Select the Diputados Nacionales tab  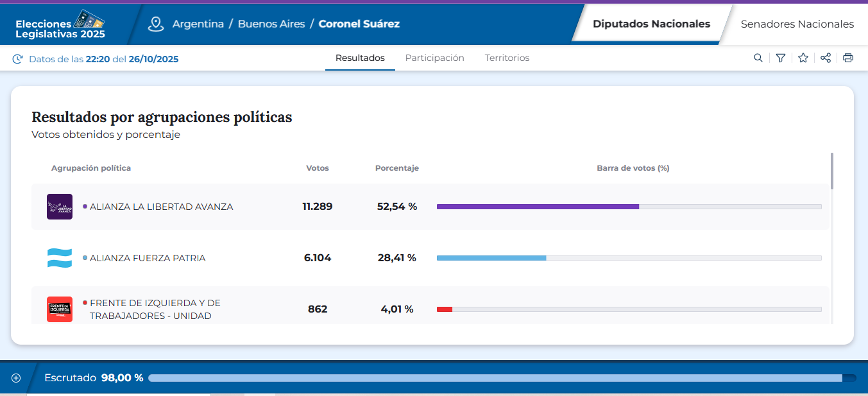651,24
